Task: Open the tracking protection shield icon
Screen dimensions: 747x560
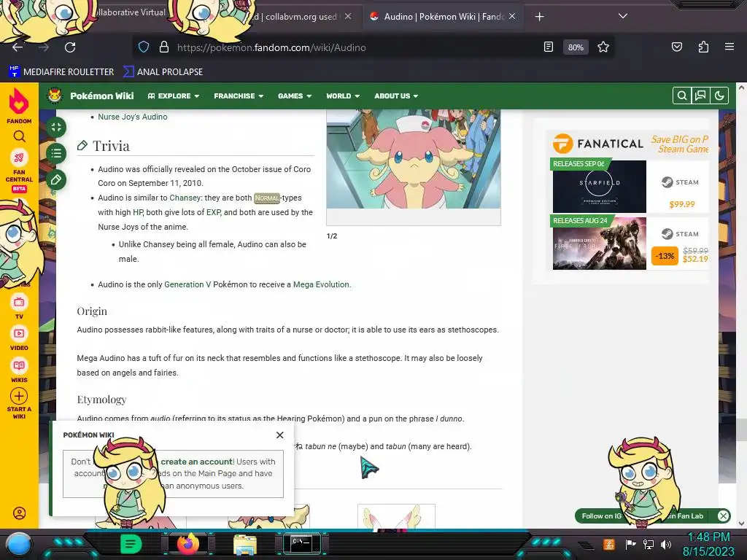Action: [144, 47]
